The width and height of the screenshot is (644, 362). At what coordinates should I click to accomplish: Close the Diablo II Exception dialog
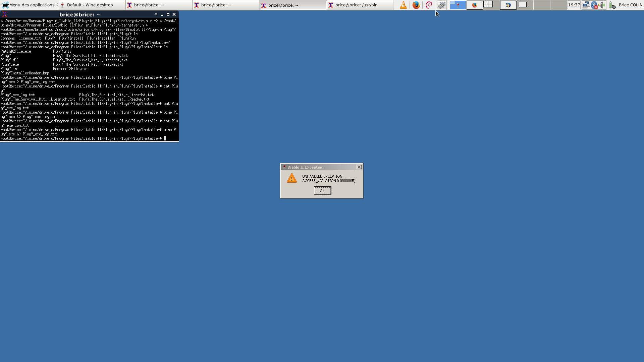tap(359, 167)
